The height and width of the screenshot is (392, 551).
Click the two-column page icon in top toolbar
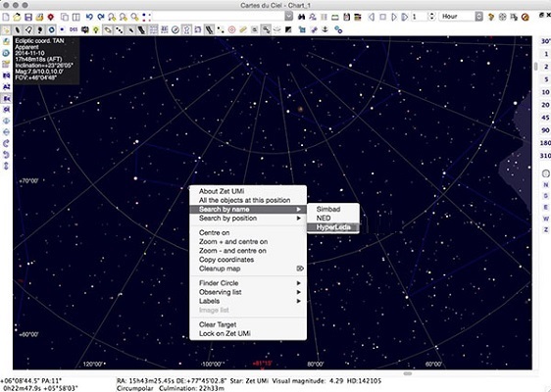pos(75,17)
